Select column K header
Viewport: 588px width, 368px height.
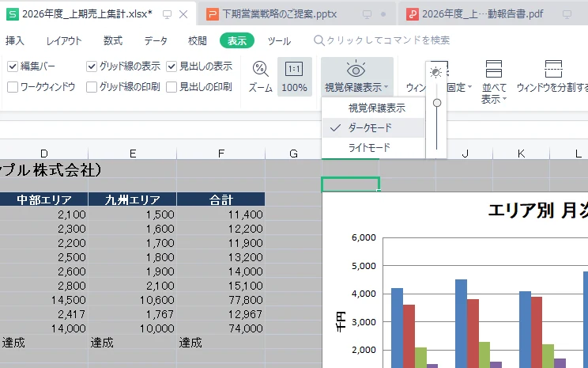point(521,154)
